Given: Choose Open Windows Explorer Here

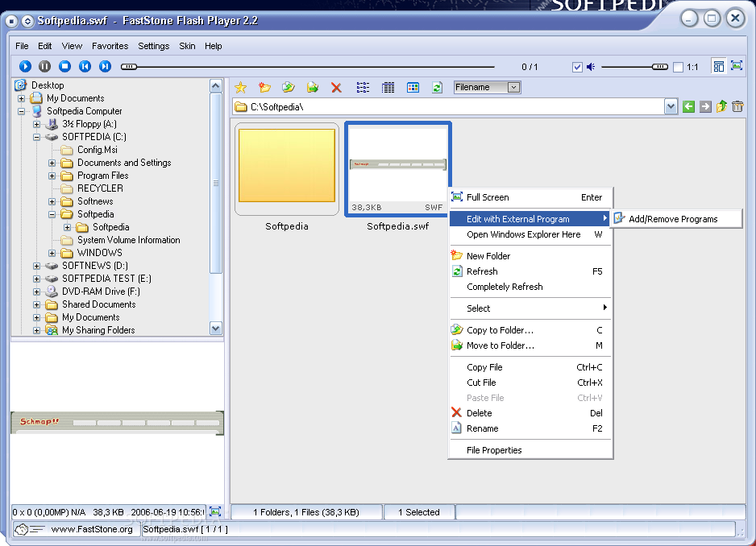Looking at the screenshot, I should pos(523,234).
